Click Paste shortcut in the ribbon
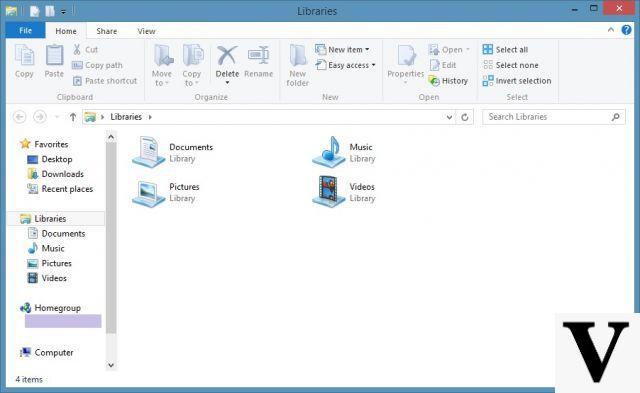The width and height of the screenshot is (640, 393). tap(105, 81)
